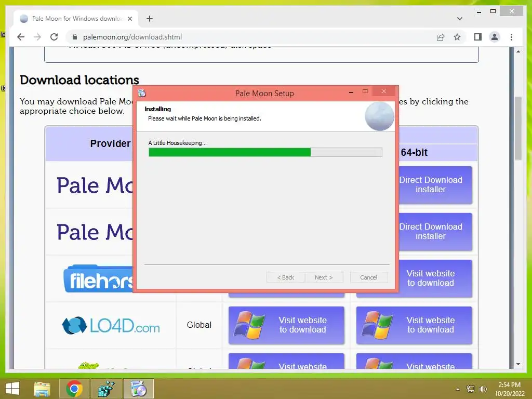Image resolution: width=532 pixels, height=399 pixels.
Task: Click the network tray icon
Action: (471, 389)
